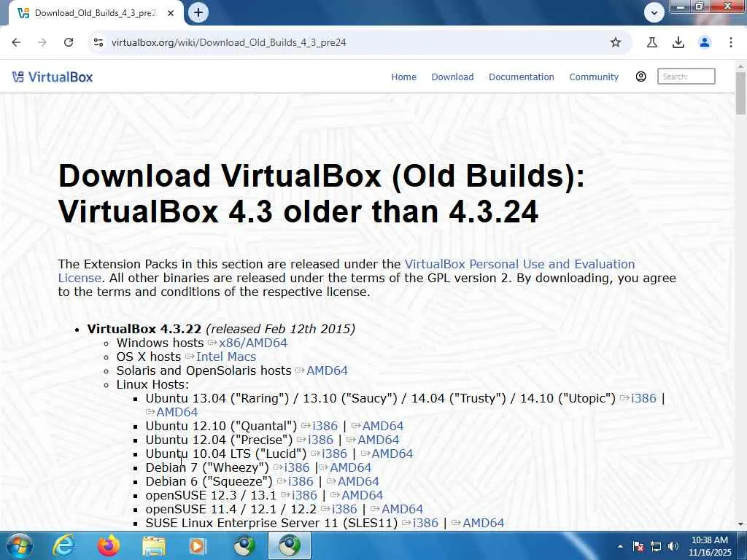The height and width of the screenshot is (560, 747).
Task: Open a new browser tab
Action: (x=198, y=13)
